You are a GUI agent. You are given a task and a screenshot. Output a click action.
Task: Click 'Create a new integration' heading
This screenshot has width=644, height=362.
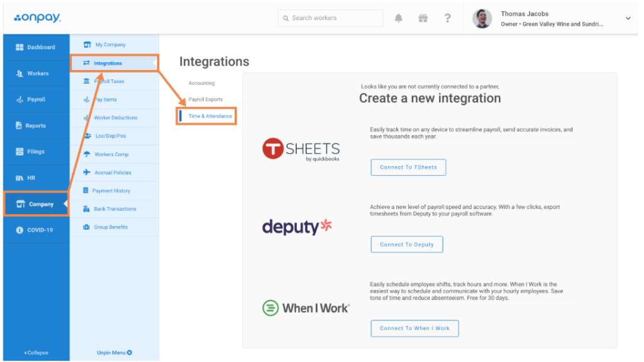(x=430, y=98)
